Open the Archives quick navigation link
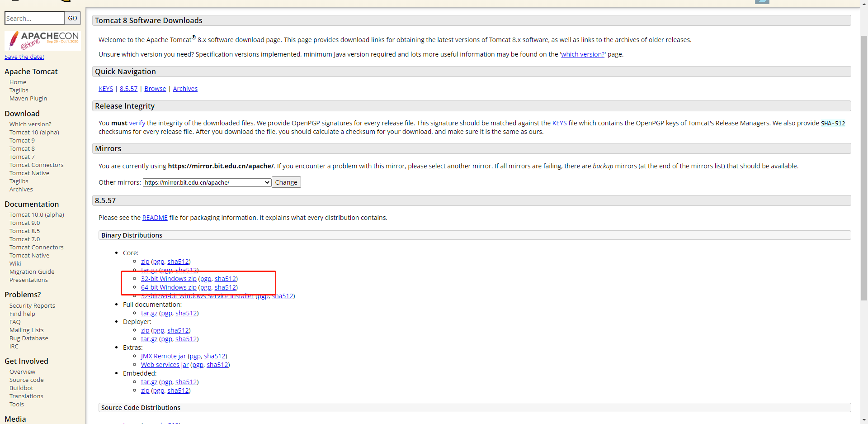868x424 pixels. click(x=185, y=89)
